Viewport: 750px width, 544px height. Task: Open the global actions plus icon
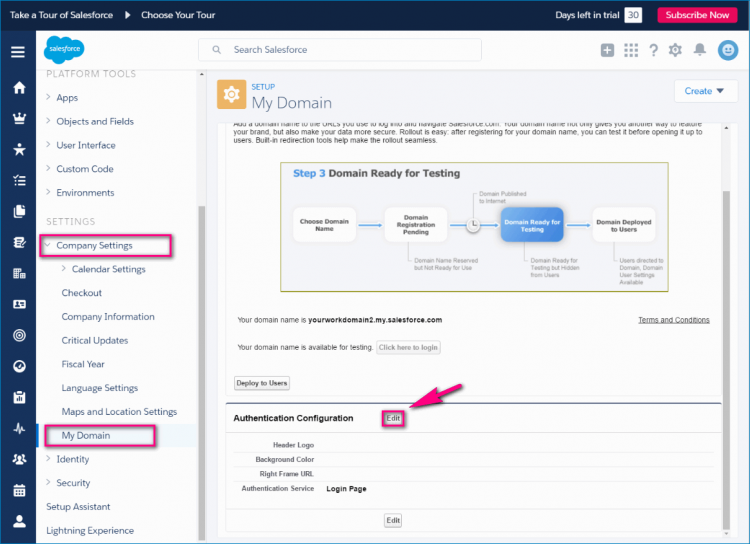click(x=608, y=50)
